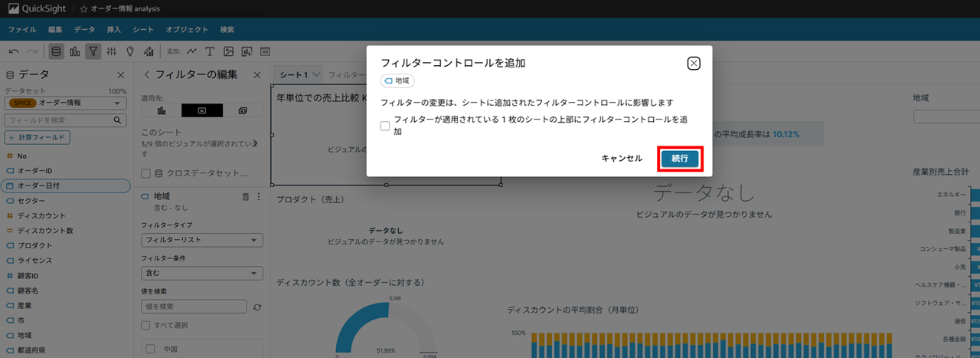Open the オブジェクト menu
This screenshot has height=358, width=980.
point(187,29)
